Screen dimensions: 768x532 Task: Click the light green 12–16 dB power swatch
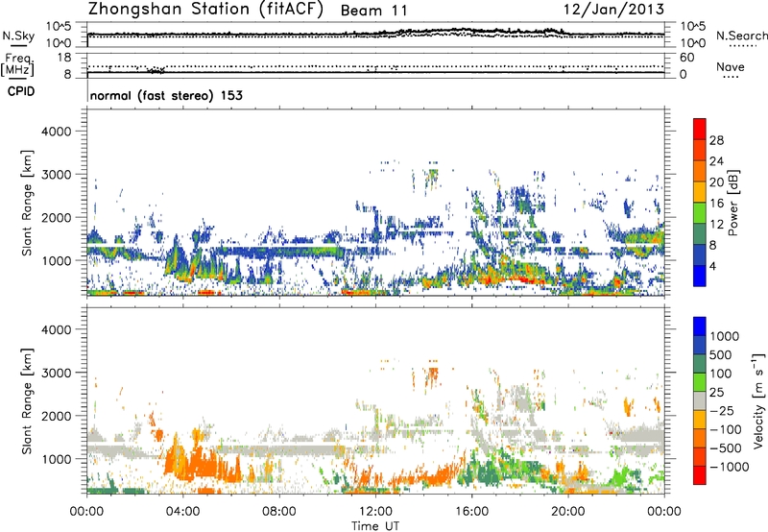coord(700,213)
